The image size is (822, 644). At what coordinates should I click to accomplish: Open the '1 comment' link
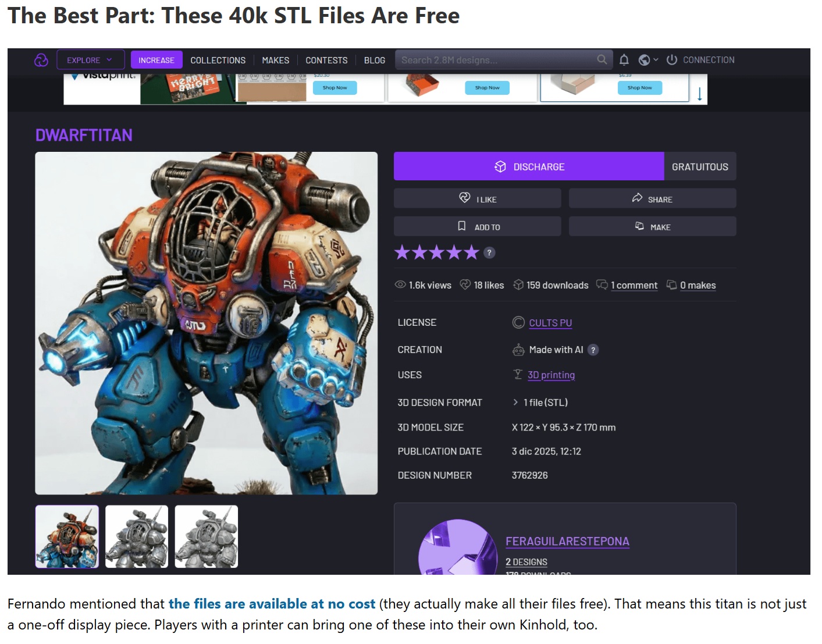click(x=634, y=285)
